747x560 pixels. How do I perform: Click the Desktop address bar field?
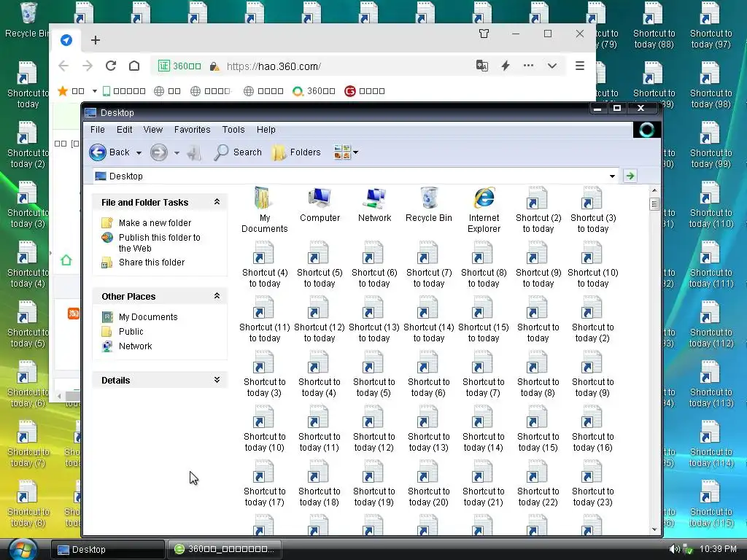[355, 176]
